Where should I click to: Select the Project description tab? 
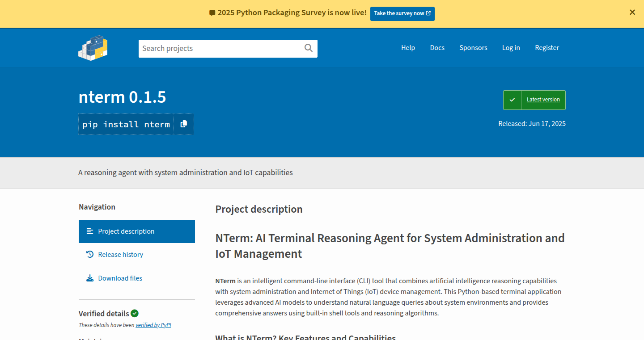click(x=137, y=231)
